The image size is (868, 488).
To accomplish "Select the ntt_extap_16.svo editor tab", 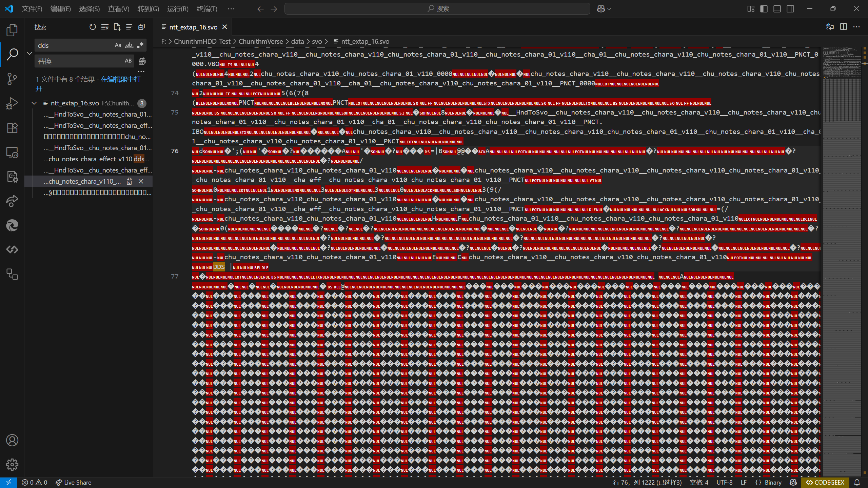I will 193,27.
